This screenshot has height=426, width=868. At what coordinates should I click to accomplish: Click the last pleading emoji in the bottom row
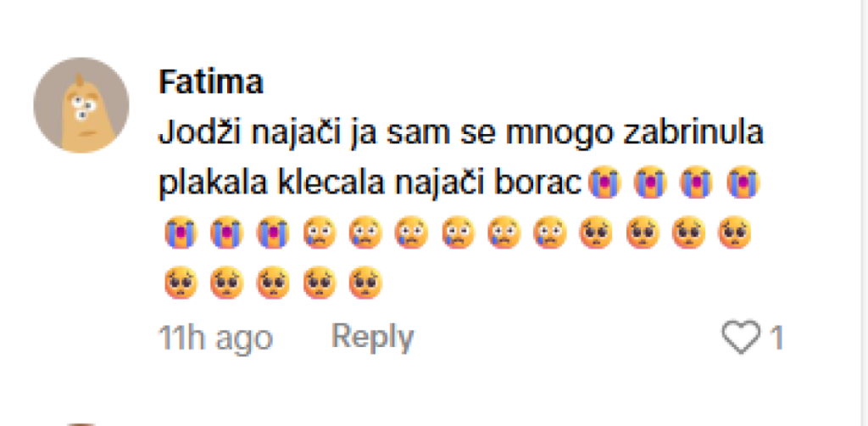(x=365, y=282)
